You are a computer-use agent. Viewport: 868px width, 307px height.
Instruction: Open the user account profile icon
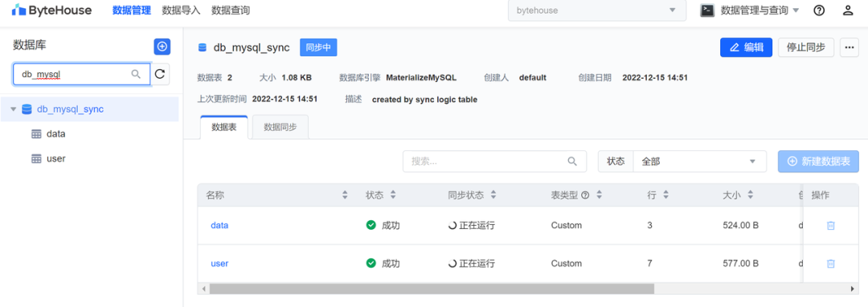pos(848,10)
